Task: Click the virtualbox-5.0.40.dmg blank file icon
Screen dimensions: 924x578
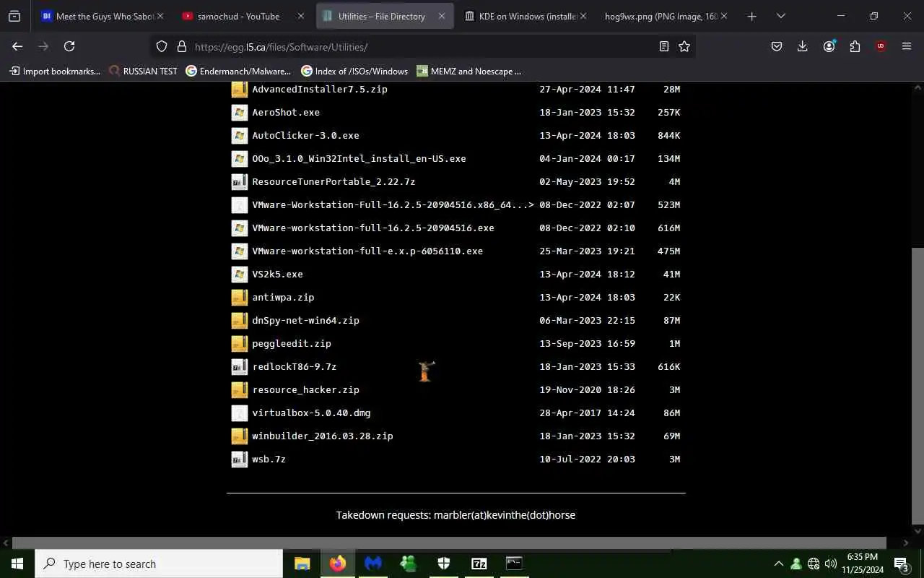Action: point(239,413)
